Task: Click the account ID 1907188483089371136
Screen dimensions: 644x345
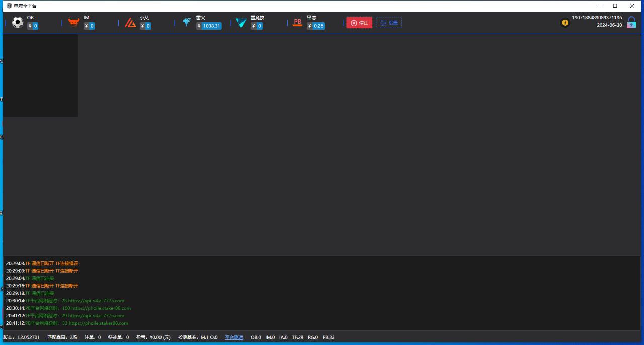Action: click(x=597, y=18)
